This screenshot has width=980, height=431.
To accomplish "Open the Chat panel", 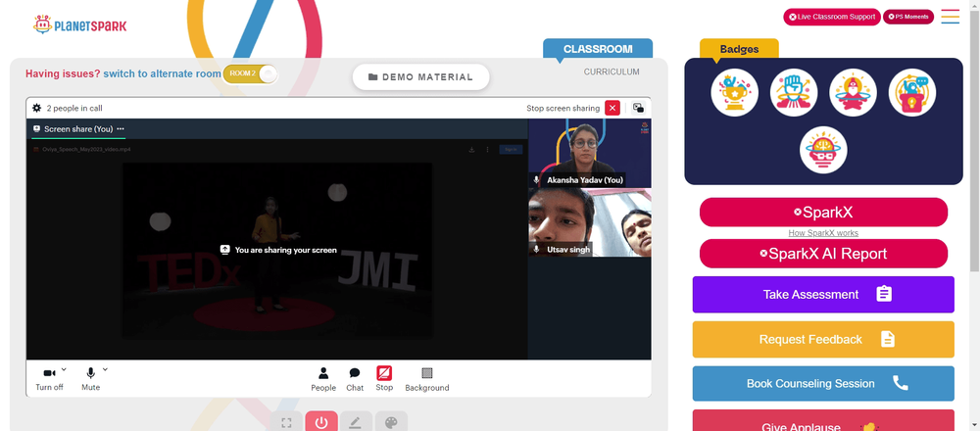I will (355, 379).
